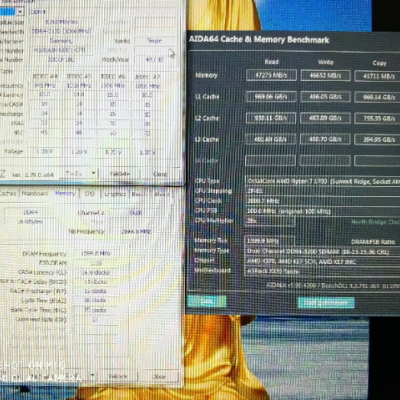Click Start Benchmark in AIDA64 window
The width and height of the screenshot is (400, 400).
click(x=326, y=303)
